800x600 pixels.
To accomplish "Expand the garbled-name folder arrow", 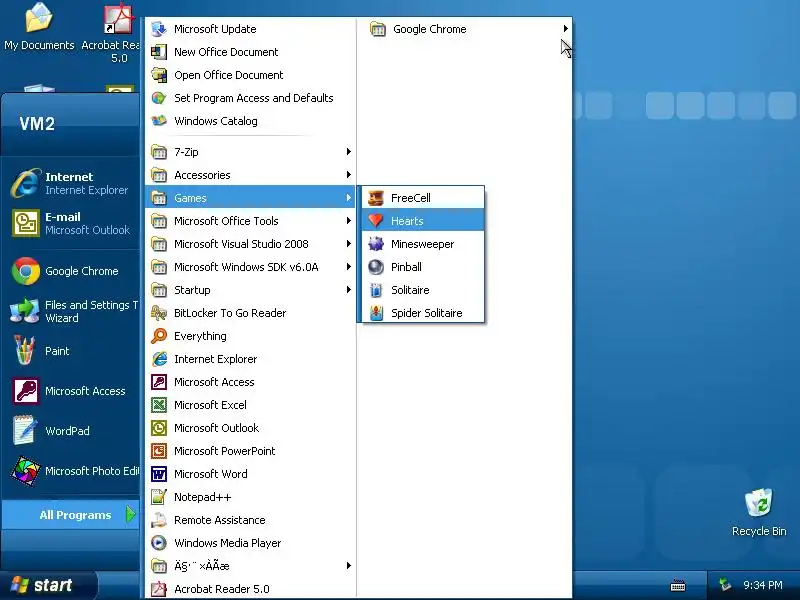I will [x=348, y=565].
